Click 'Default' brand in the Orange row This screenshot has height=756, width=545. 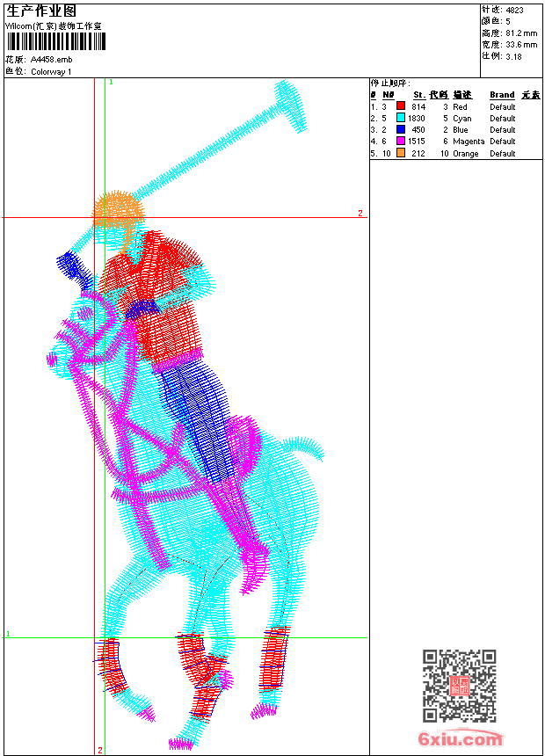click(x=503, y=153)
